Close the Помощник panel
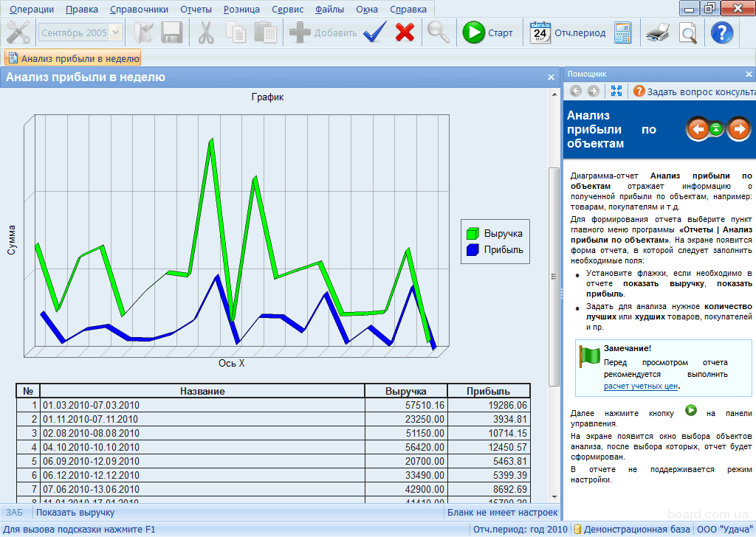 [x=749, y=75]
